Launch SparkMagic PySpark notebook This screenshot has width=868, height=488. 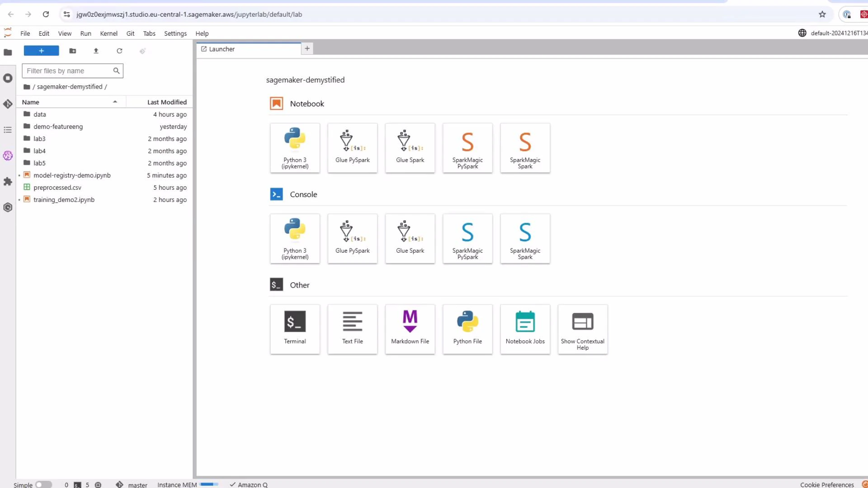[467, 148]
